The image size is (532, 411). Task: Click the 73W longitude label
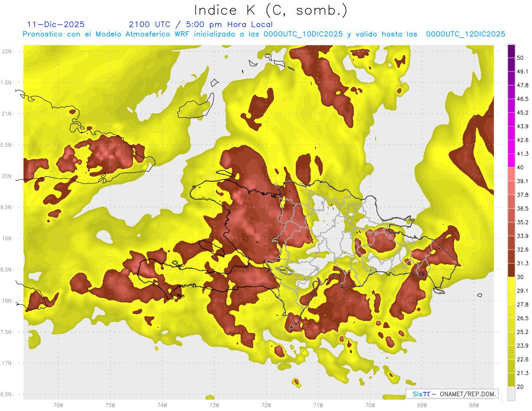point(214,405)
